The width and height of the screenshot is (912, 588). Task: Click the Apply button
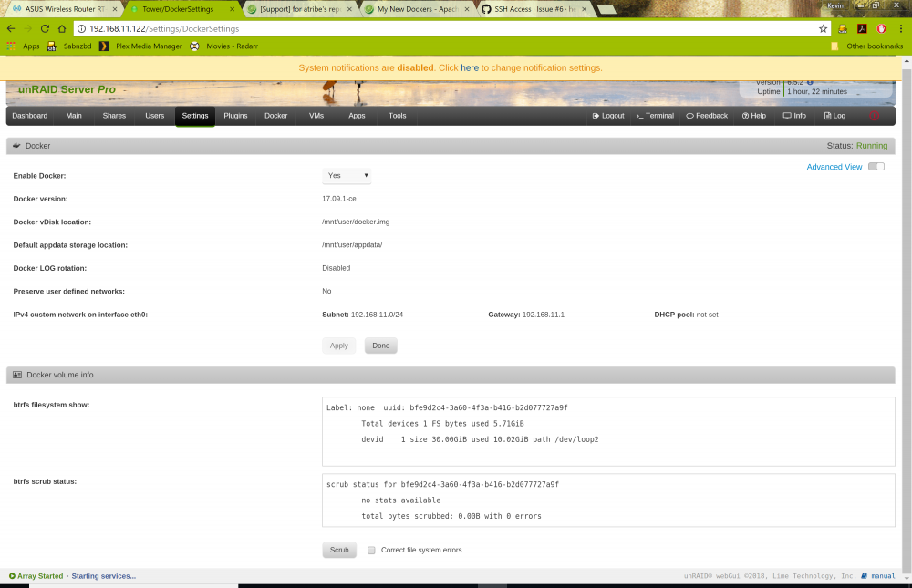click(x=339, y=346)
